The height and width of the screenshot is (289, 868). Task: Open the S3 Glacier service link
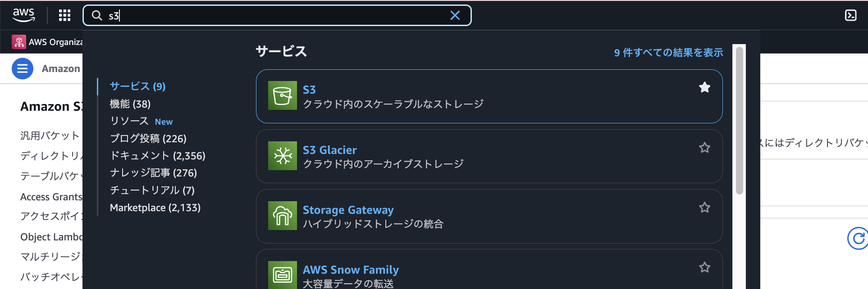tap(329, 150)
